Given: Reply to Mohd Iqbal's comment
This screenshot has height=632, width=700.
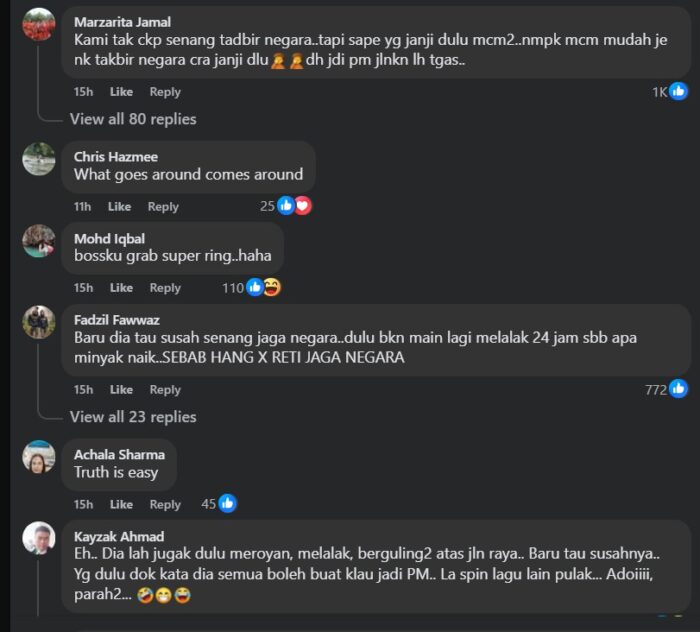Looking at the screenshot, I should pos(165,288).
